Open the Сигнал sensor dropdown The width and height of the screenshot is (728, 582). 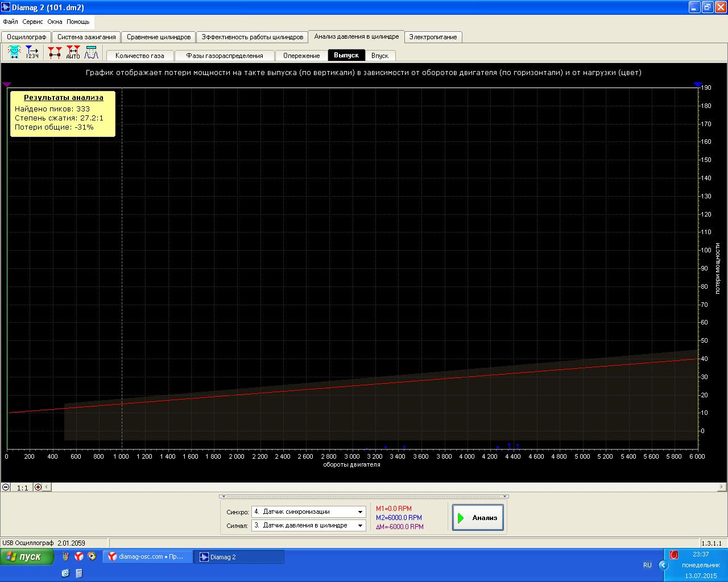click(x=309, y=525)
